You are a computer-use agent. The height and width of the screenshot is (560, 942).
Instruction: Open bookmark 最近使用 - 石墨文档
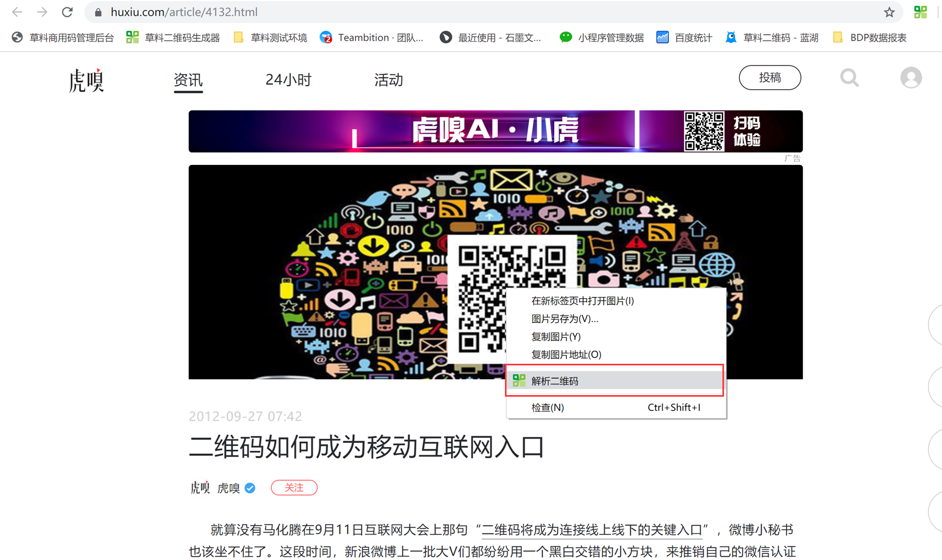pyautogui.click(x=491, y=38)
